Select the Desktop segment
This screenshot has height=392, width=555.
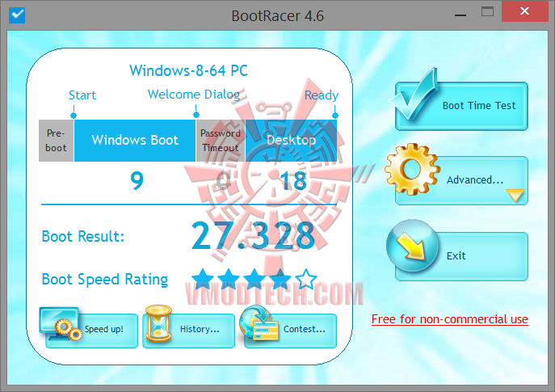click(x=291, y=141)
